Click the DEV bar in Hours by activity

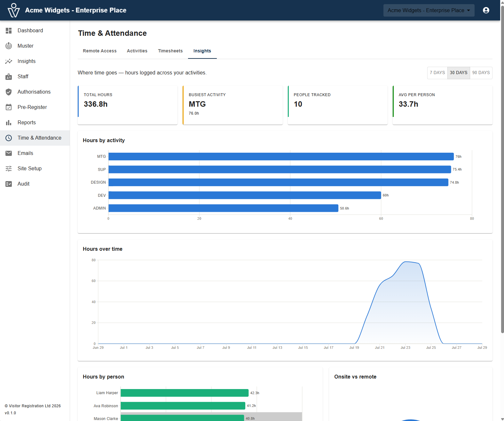245,195
